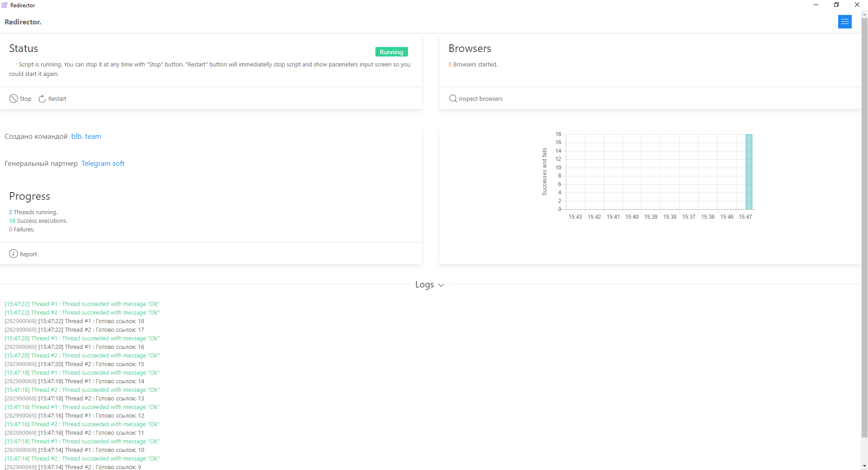Open the blb. team link

[86, 136]
